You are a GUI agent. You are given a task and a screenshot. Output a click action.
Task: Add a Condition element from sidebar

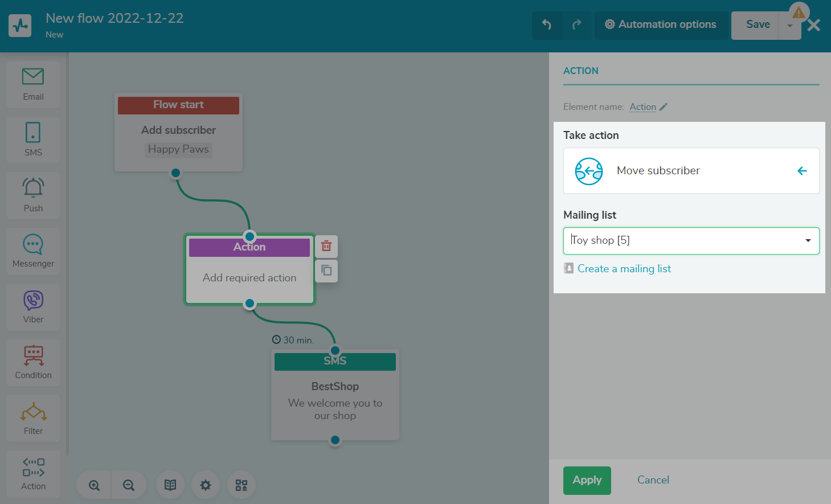pos(33,362)
